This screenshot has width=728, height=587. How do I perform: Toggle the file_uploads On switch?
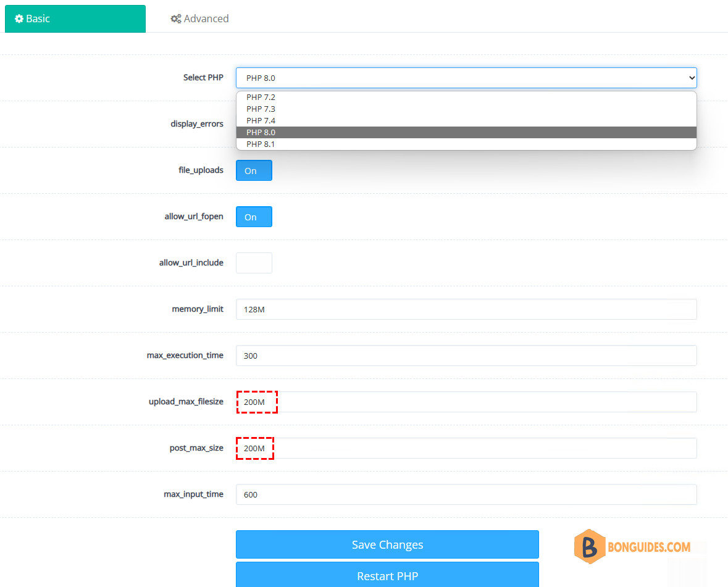254,171
